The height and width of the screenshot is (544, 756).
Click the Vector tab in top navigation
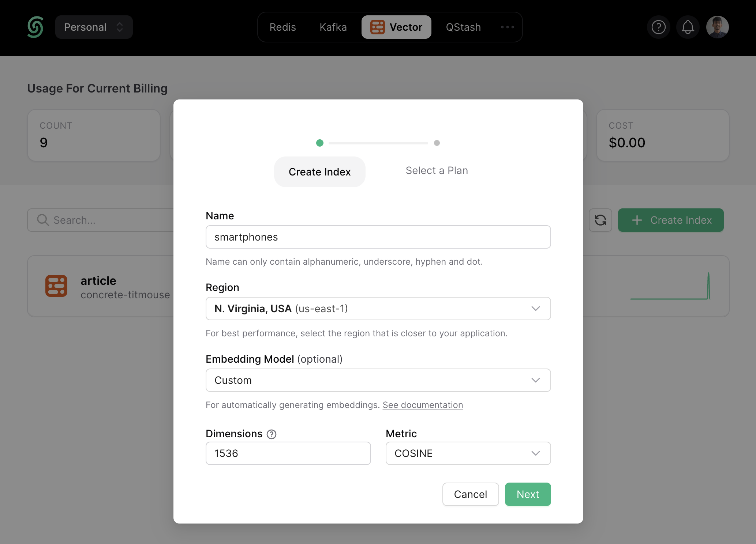click(396, 26)
